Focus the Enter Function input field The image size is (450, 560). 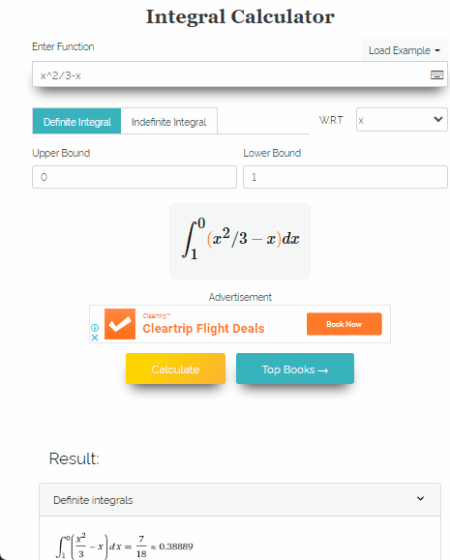240,74
